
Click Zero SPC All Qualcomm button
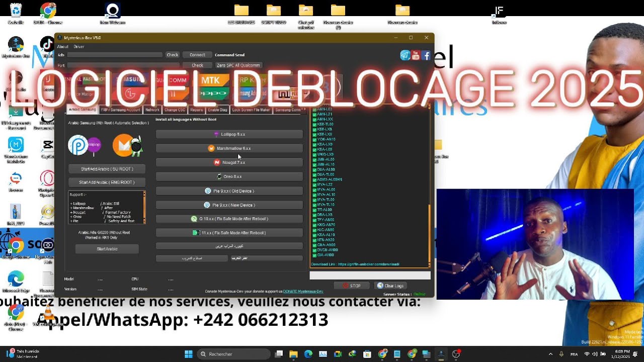(x=238, y=65)
